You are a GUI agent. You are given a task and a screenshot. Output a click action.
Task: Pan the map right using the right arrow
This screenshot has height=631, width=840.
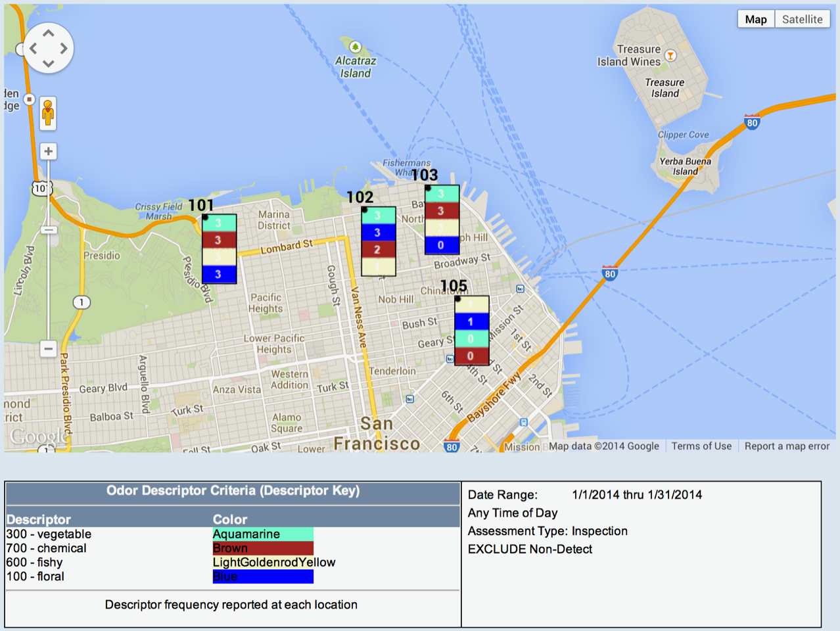pyautogui.click(x=64, y=49)
